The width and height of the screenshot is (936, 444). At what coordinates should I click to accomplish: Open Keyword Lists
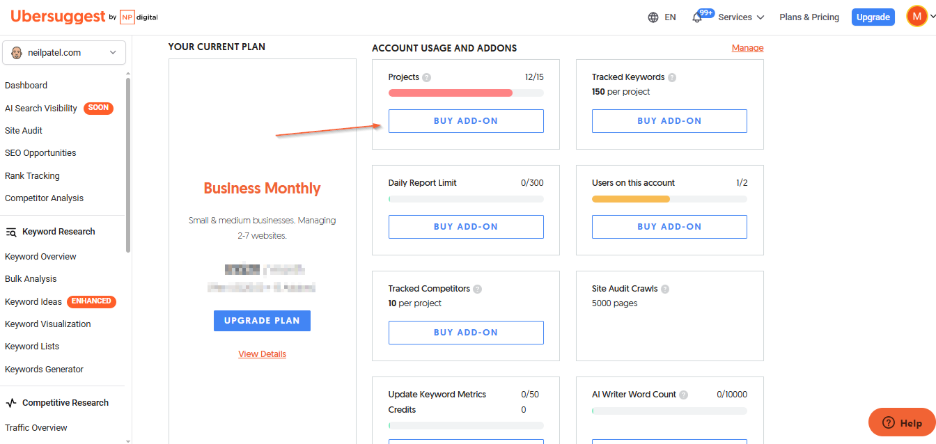pos(32,346)
